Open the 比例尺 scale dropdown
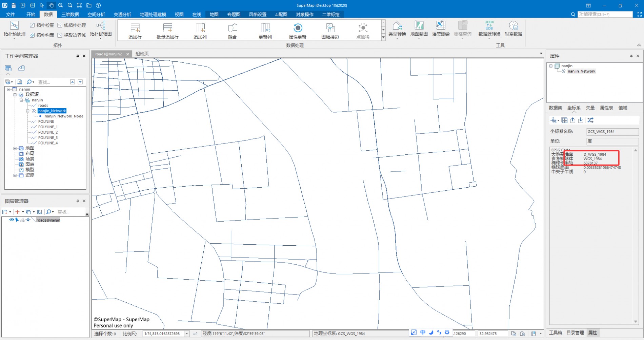The height and width of the screenshot is (340, 644). (x=186, y=334)
